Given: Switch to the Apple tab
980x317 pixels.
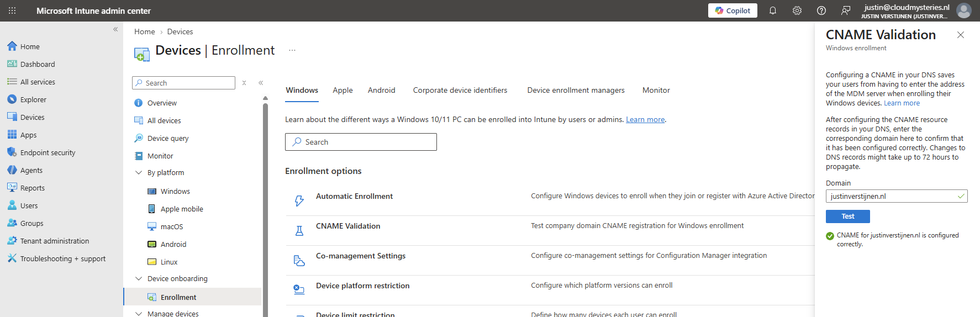Looking at the screenshot, I should pos(343,90).
